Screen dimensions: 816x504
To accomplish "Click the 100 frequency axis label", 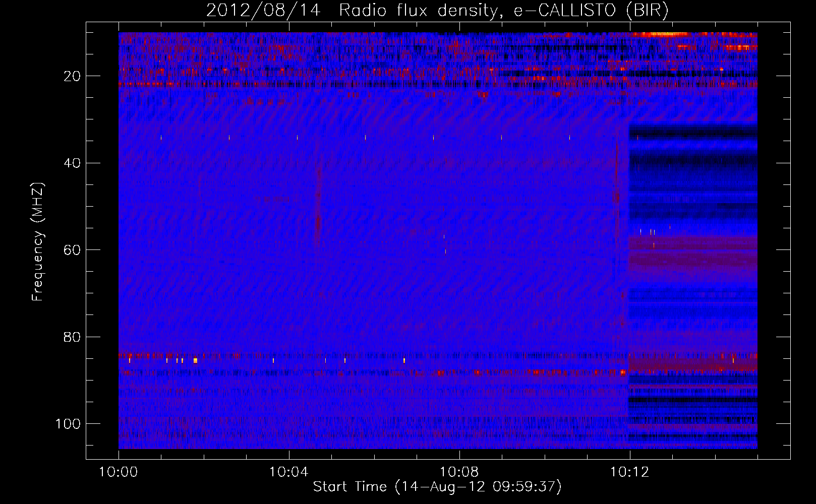I will pos(68,424).
